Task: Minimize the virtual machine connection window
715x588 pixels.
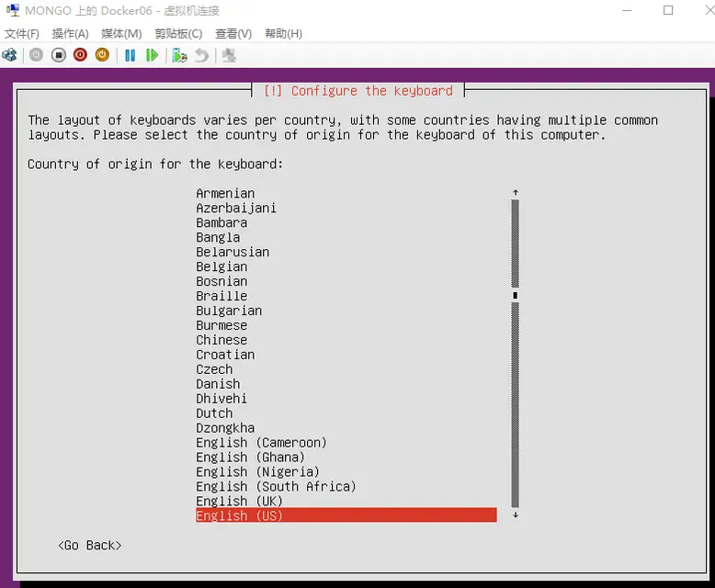Action: pos(628,10)
